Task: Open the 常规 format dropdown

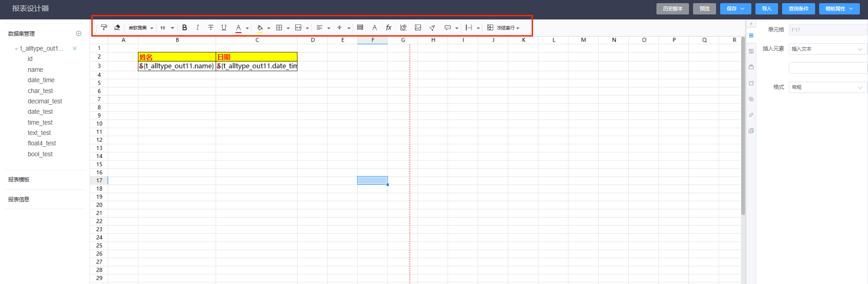Action: coord(828,87)
